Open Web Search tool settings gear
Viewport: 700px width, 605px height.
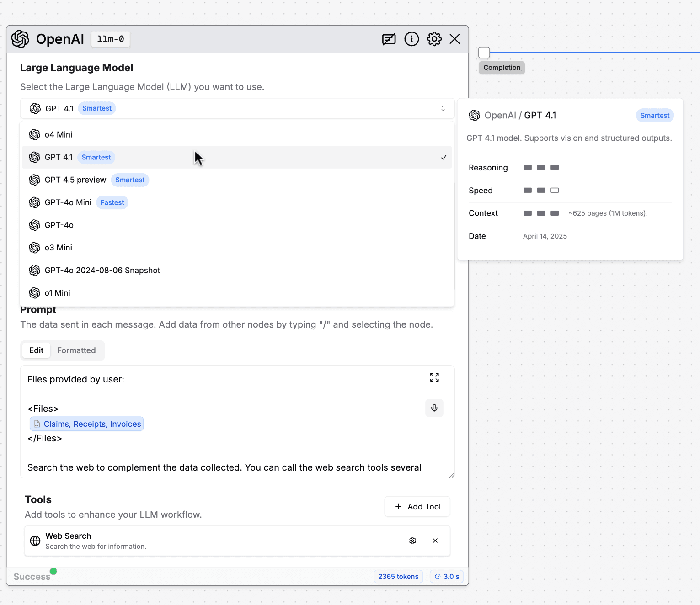pos(412,541)
